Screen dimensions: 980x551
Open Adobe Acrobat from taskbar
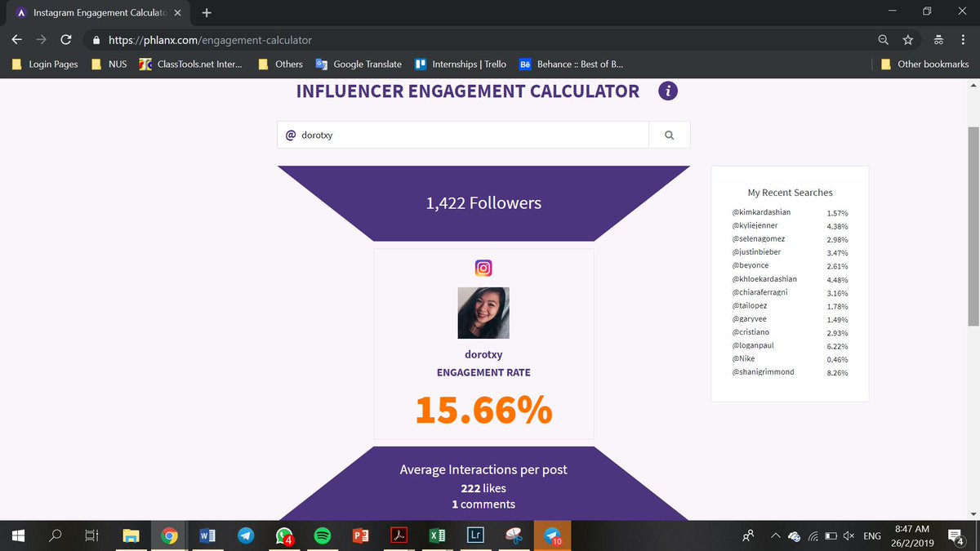399,535
